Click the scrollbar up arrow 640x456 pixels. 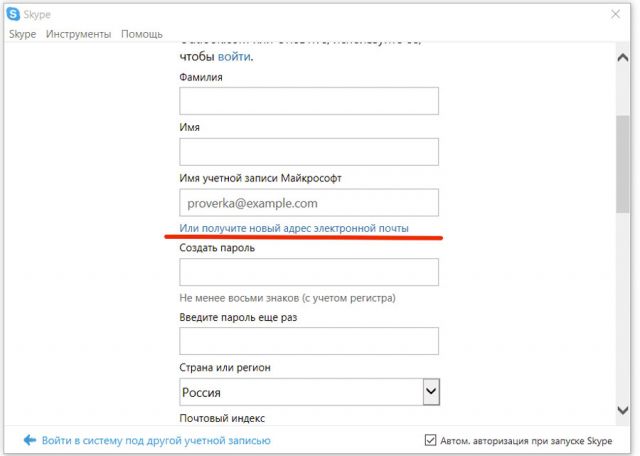tap(623, 58)
